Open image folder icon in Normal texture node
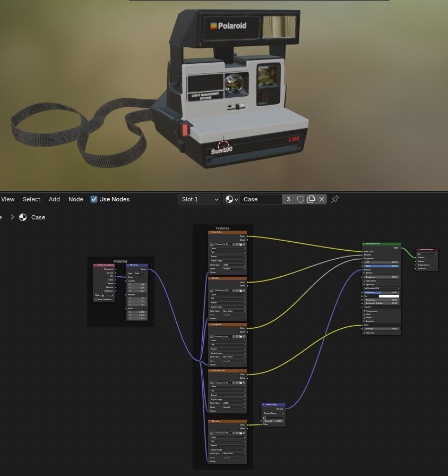This screenshot has height=476, width=448. (x=240, y=433)
